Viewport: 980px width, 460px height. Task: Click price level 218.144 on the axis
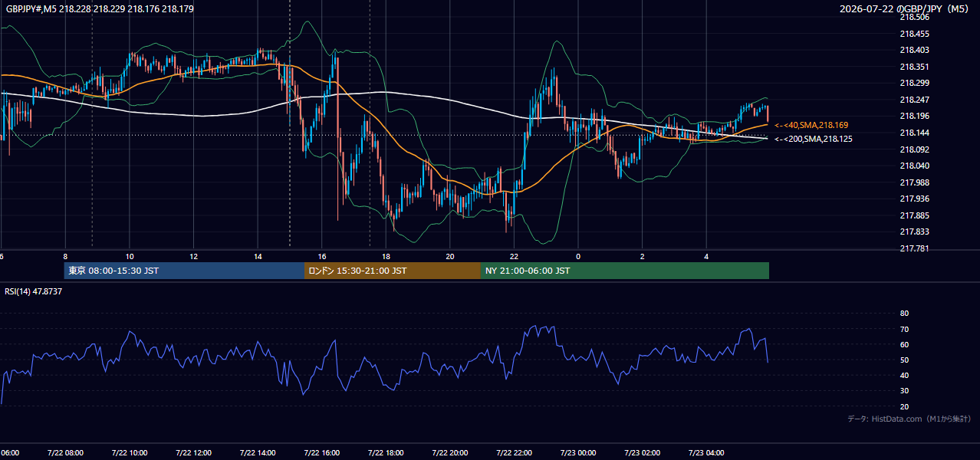point(914,133)
